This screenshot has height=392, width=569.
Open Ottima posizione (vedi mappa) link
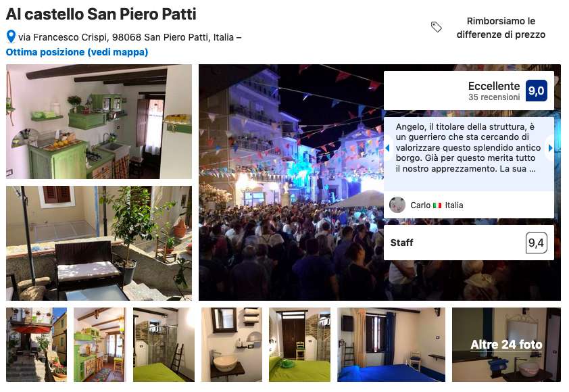coord(77,52)
